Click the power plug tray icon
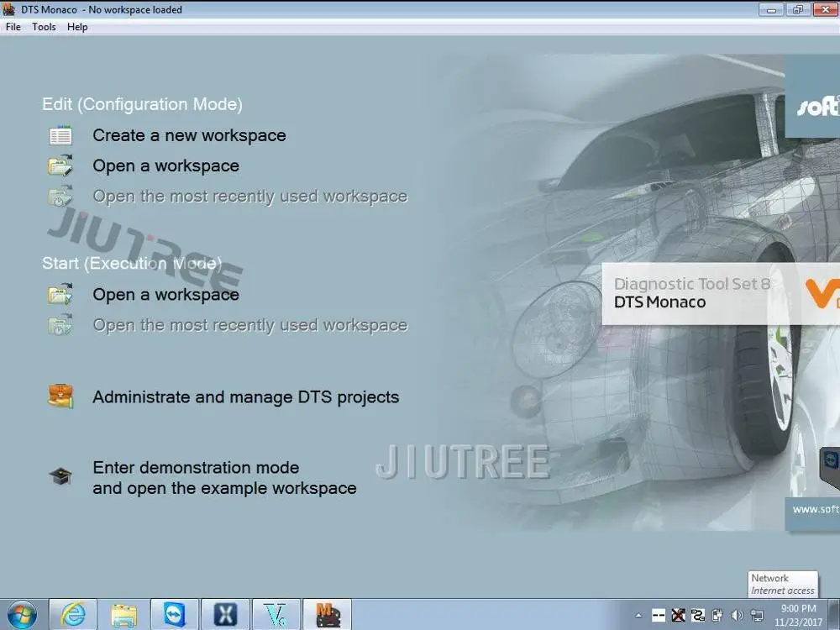Viewport: 840px width, 630px height. point(717,616)
